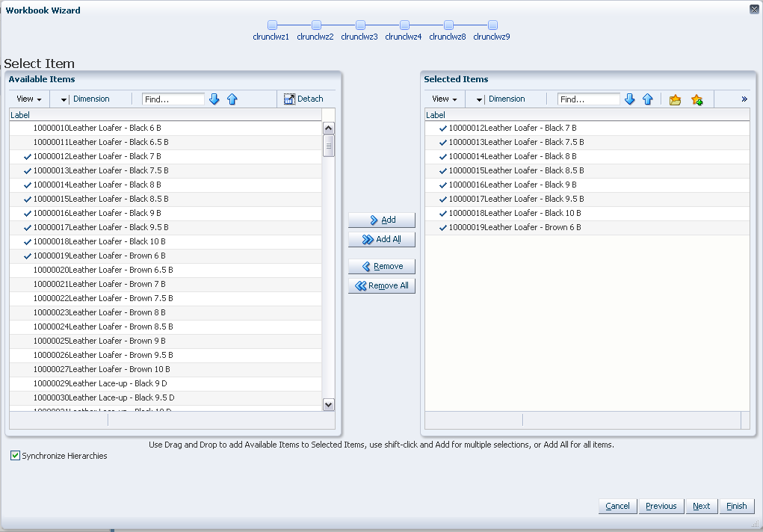The height and width of the screenshot is (532, 763).
Task: Click Label column header in Available Items
Action: tap(165, 115)
